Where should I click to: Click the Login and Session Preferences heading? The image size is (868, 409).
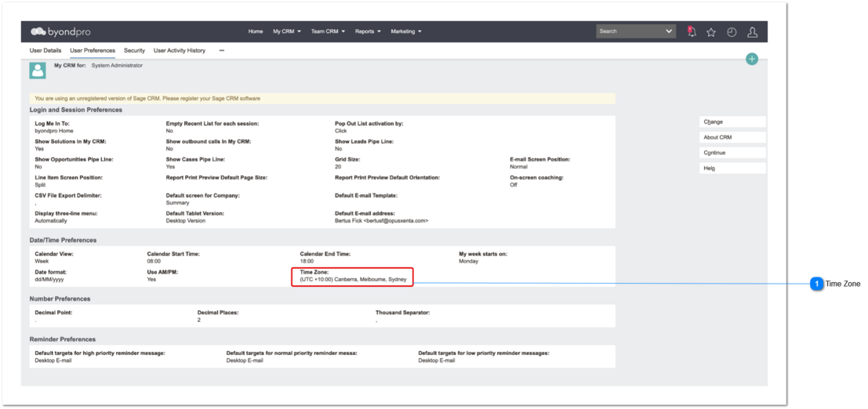(76, 110)
